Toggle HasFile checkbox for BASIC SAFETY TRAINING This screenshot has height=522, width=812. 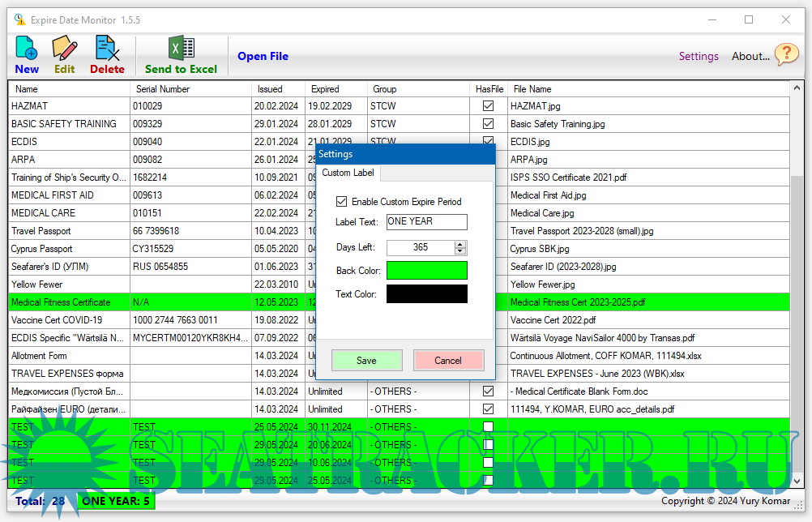tap(488, 124)
